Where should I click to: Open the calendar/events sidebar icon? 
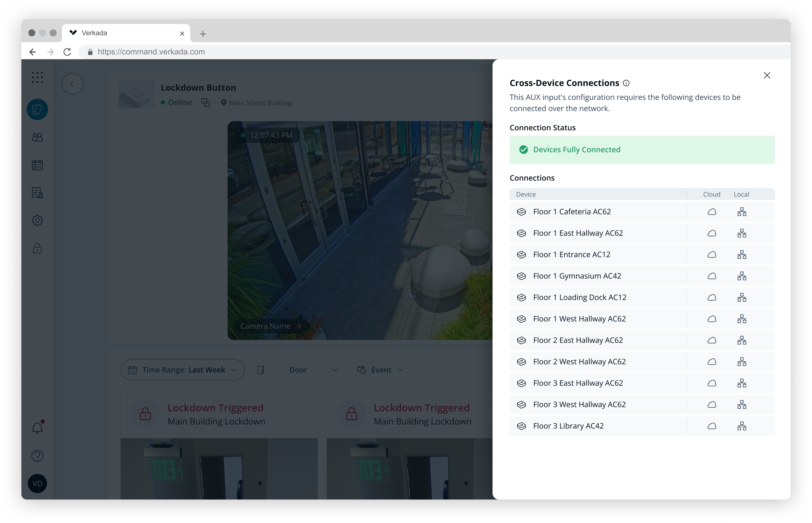(x=37, y=165)
